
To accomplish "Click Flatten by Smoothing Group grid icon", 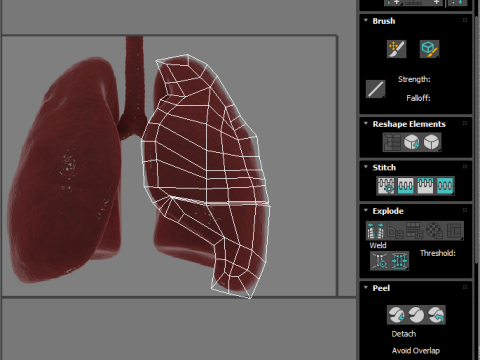I will 415,231.
